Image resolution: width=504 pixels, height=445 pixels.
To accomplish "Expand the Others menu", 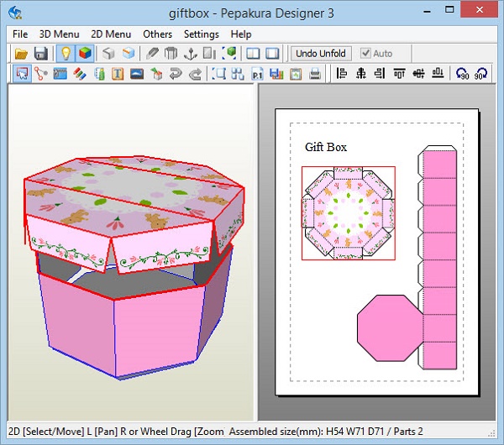I will 157,34.
